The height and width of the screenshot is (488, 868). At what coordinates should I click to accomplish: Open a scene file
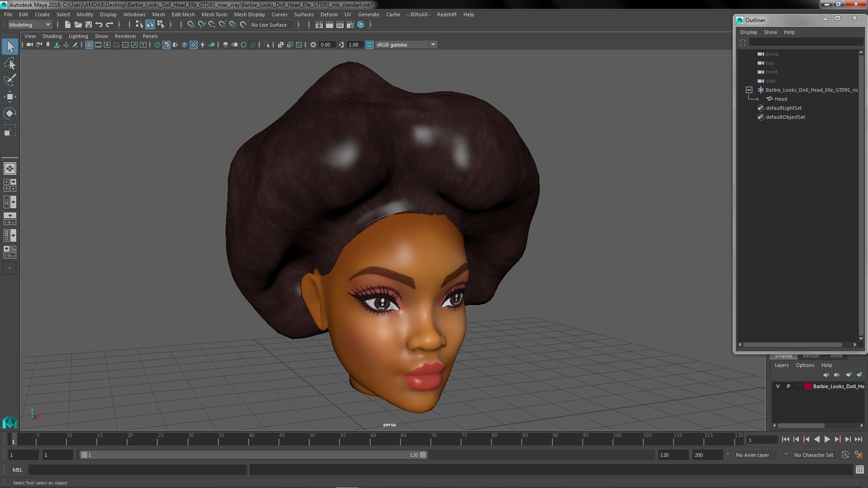coord(78,25)
